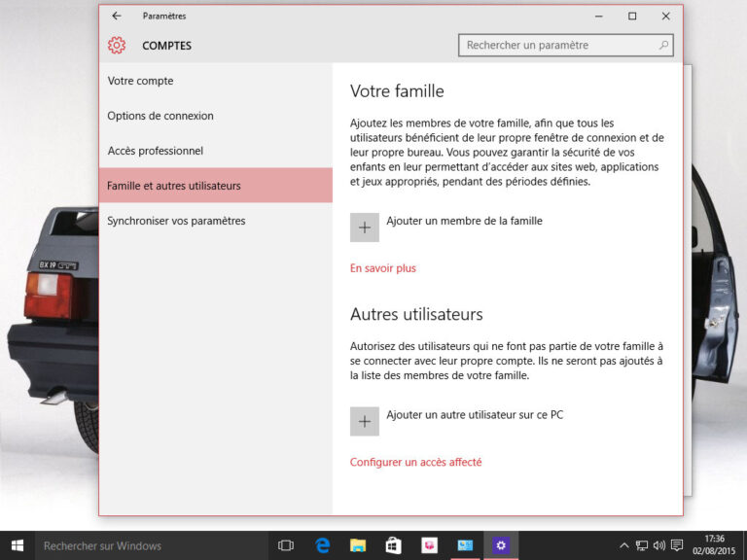747x560 pixels.
Task: Click the plus icon for adding another user
Action: click(x=365, y=421)
